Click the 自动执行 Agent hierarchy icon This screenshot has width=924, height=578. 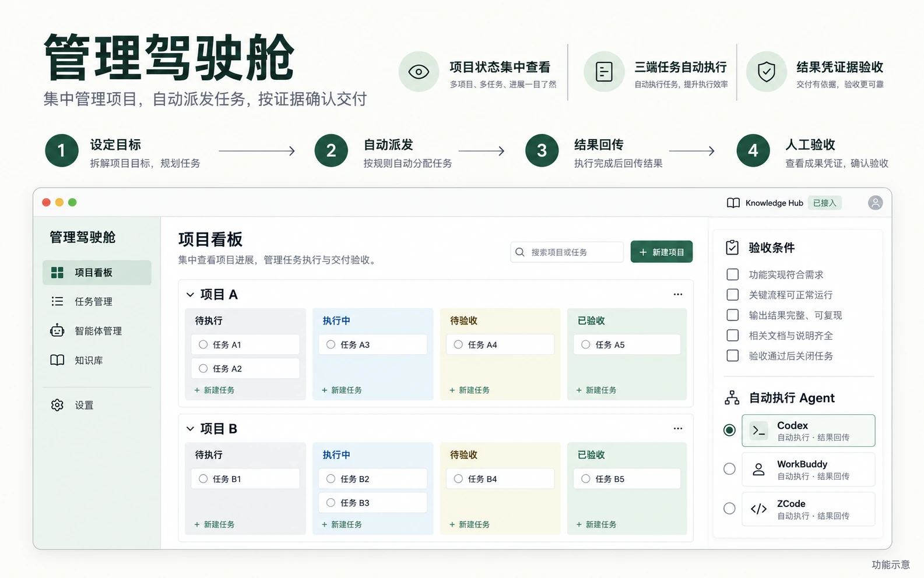732,398
